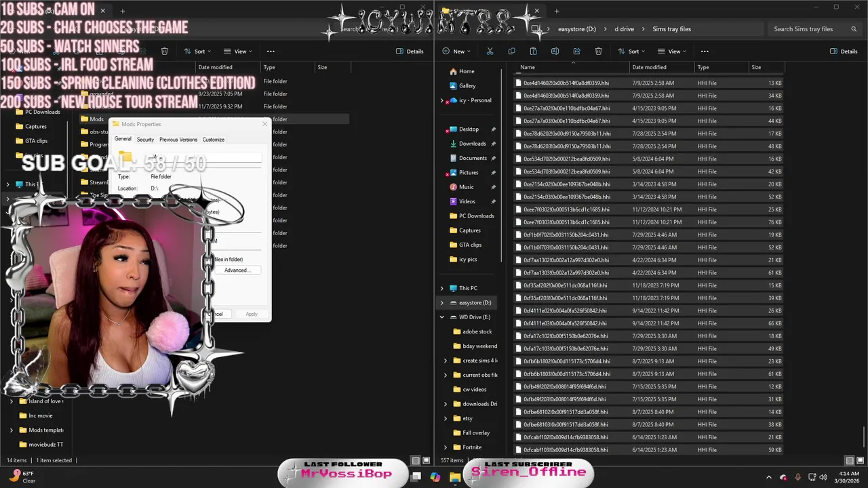868x488 pixels.
Task: Click Copy icon in Sims tray files toolbar
Action: click(x=511, y=52)
